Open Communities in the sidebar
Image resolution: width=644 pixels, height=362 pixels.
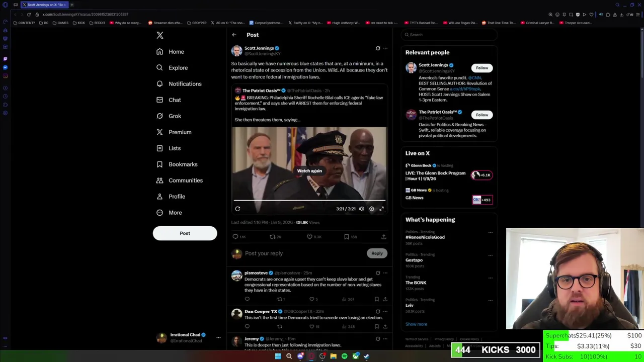pos(179,180)
